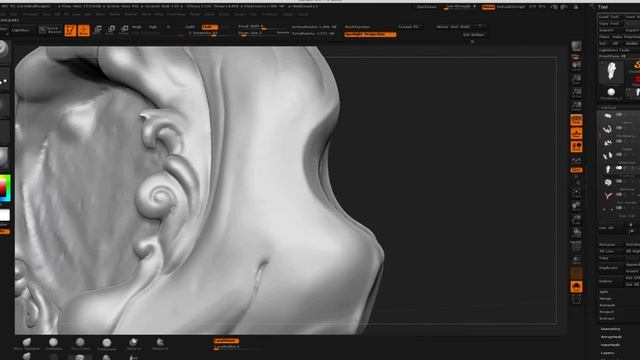This screenshot has height=360, width=640.
Task: Select the TrimDynamic brush
Action: (107, 344)
